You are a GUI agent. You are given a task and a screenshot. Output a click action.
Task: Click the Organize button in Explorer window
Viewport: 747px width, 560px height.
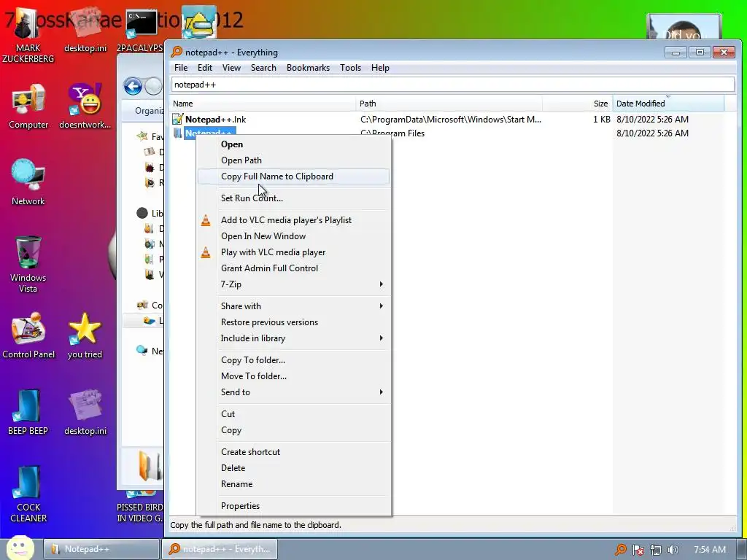149,111
